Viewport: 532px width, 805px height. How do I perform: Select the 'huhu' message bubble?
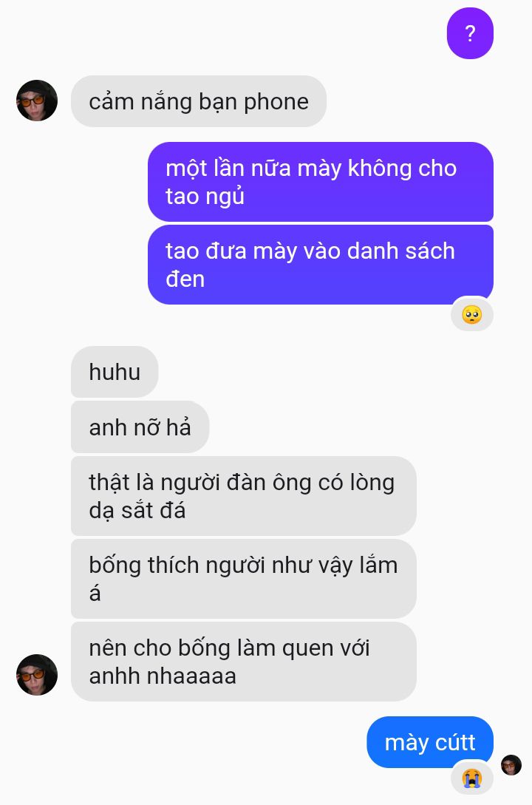click(115, 372)
